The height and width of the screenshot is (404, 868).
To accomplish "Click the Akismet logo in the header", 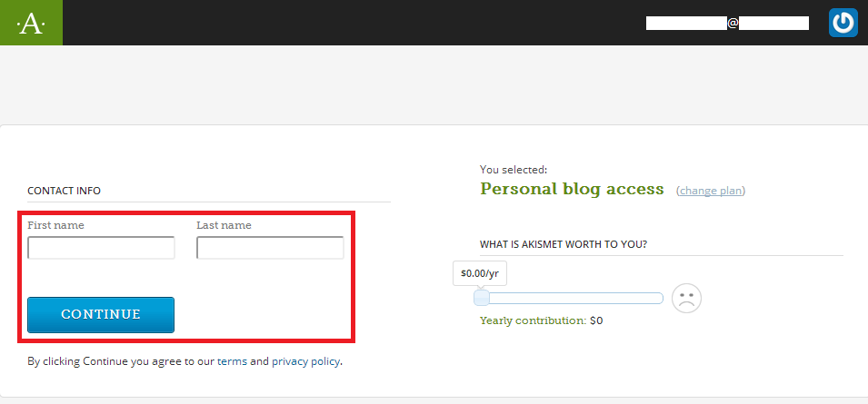I will pos(31,23).
